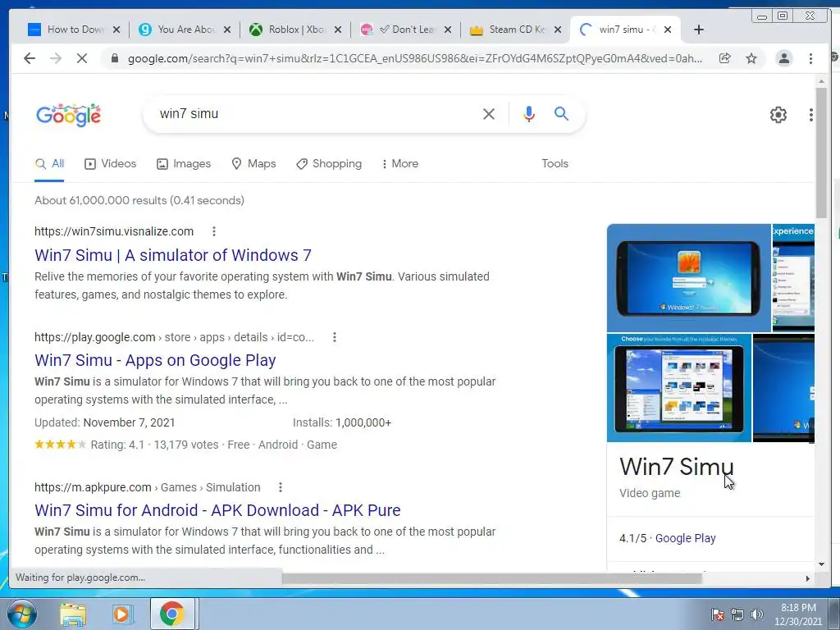The height and width of the screenshot is (630, 840).
Task: Select the Shopping search filter
Action: click(x=329, y=163)
